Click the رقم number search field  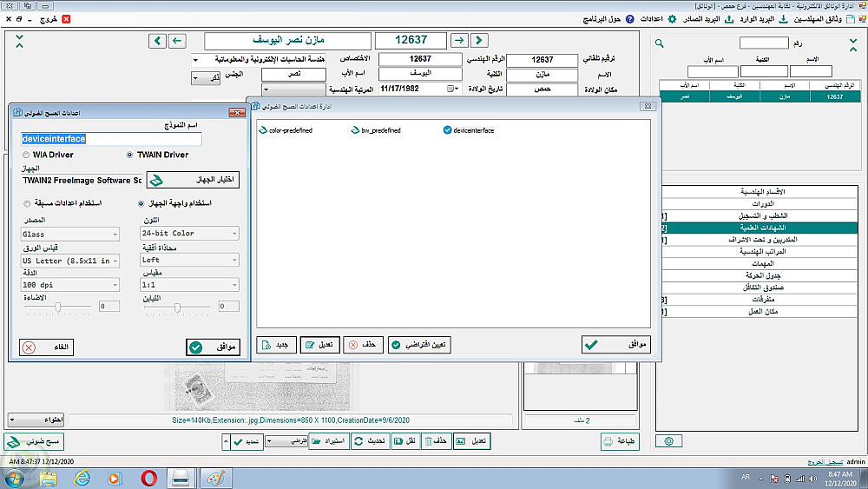pyautogui.click(x=764, y=43)
